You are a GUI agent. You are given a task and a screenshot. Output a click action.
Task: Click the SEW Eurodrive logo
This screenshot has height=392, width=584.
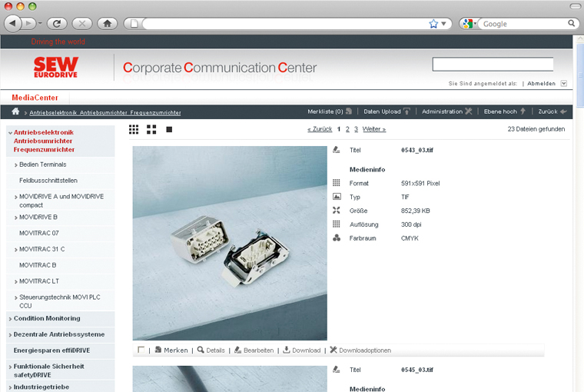click(x=56, y=68)
